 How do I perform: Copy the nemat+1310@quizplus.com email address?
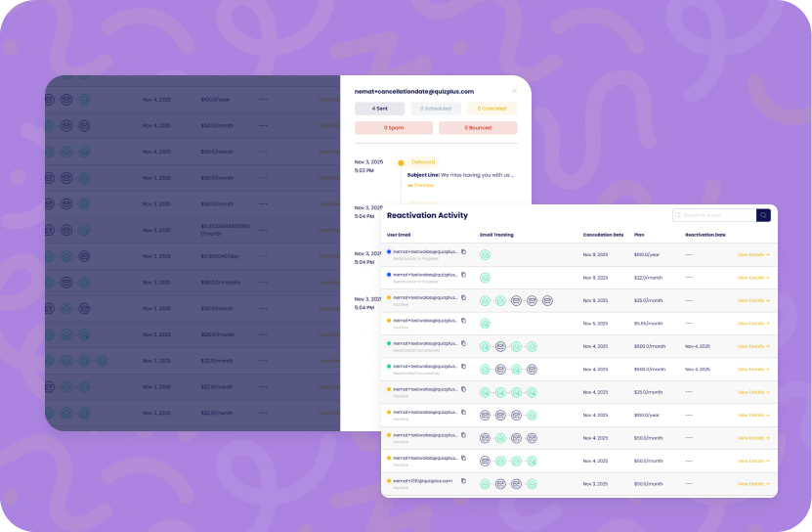(x=463, y=481)
